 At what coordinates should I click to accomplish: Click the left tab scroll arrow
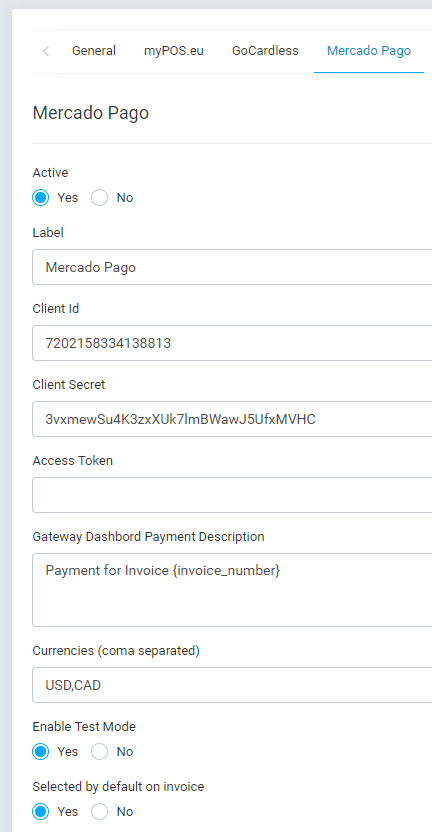point(46,51)
